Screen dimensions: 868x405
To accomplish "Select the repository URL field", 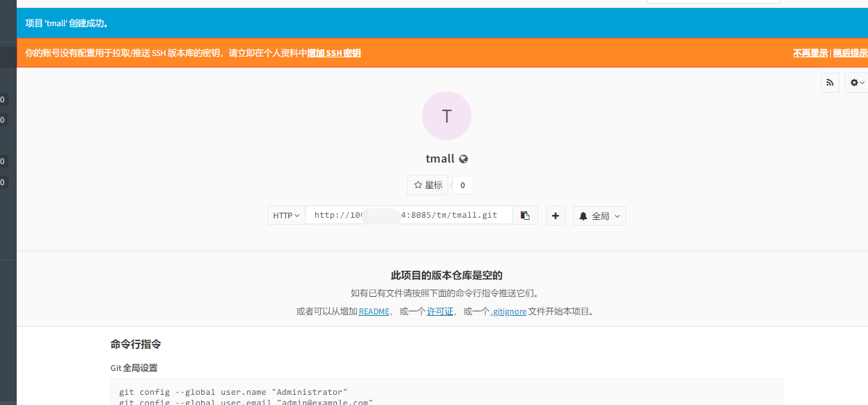I will (408, 216).
